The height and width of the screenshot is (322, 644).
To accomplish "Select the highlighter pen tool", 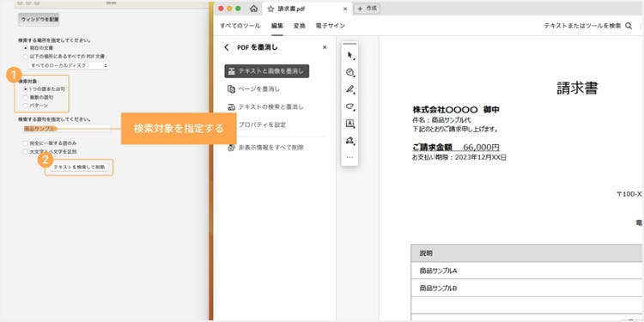I will 350,89.
